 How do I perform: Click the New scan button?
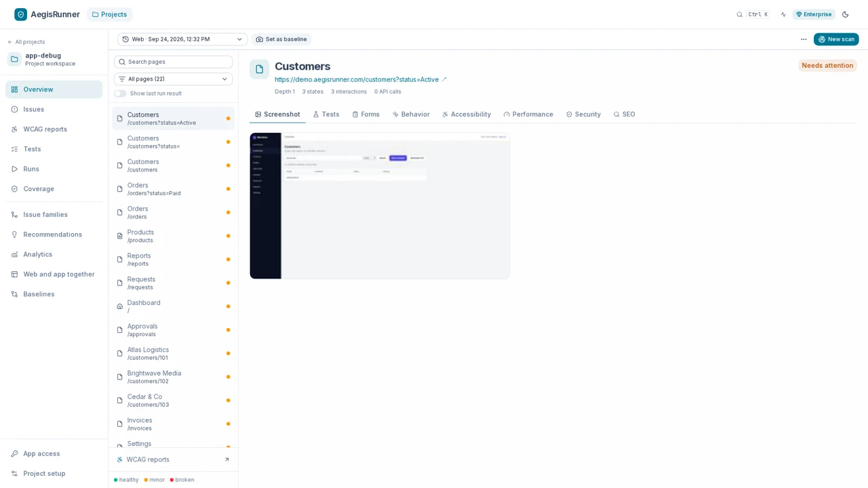836,39
